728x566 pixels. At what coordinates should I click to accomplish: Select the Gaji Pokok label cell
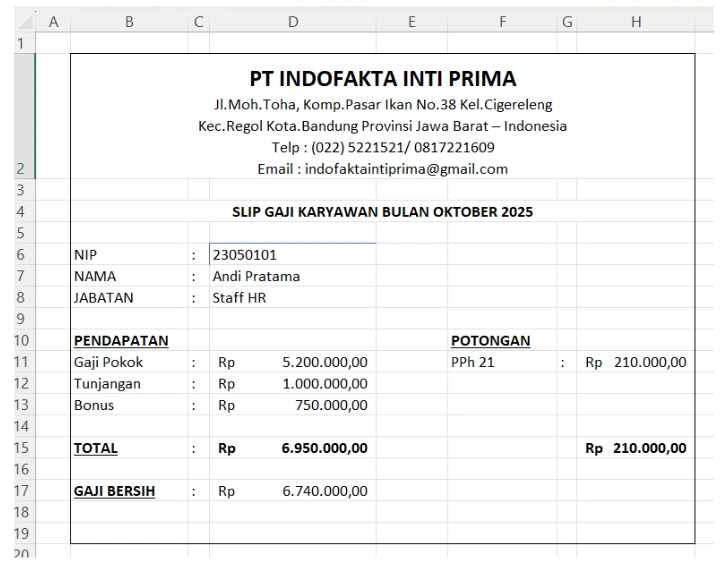(129, 362)
